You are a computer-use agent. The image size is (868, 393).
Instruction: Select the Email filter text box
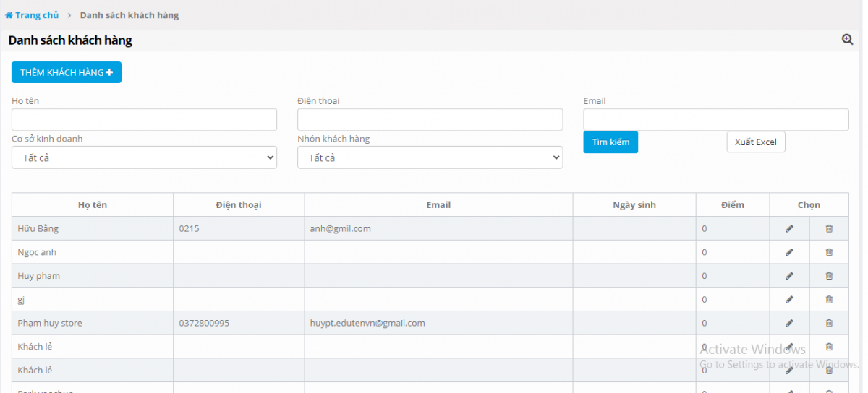click(715, 120)
